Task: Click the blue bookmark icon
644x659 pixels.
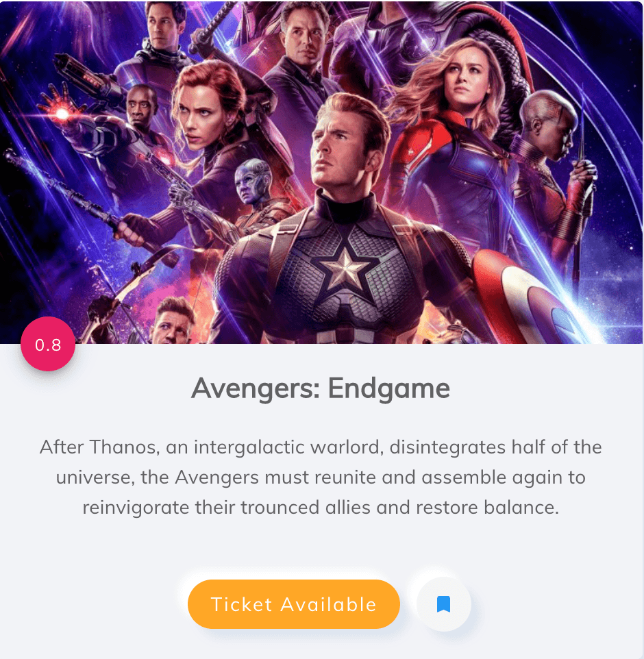Action: 443,604
